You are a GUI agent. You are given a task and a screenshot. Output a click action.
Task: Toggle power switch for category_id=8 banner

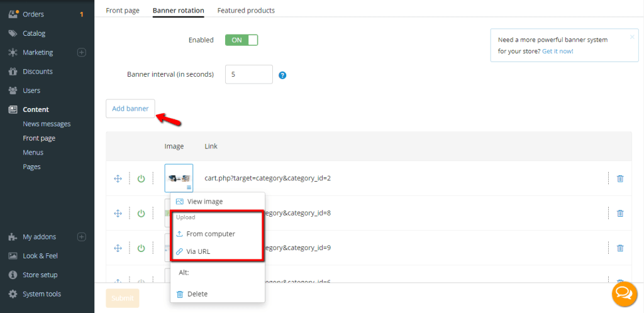click(x=142, y=213)
